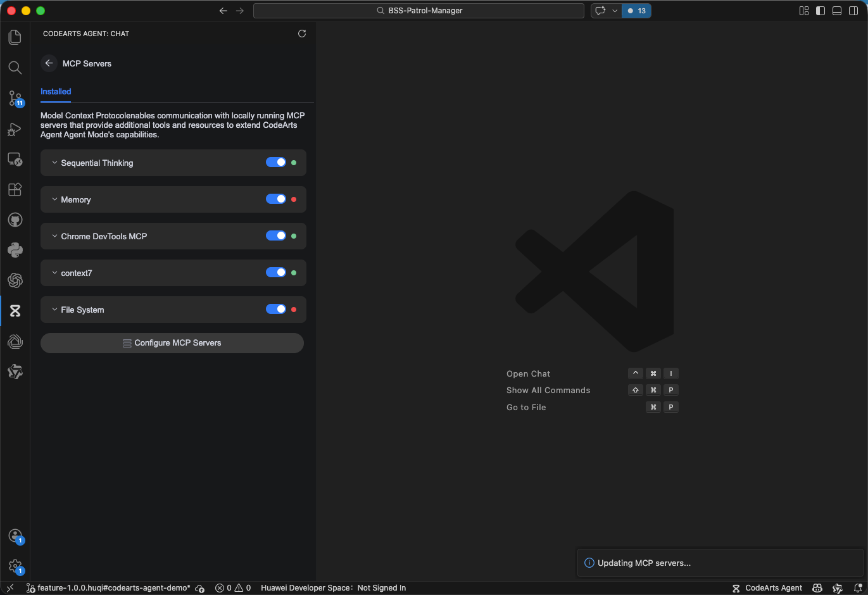
Task: Click the Configure MCP Servers button
Action: (x=172, y=343)
